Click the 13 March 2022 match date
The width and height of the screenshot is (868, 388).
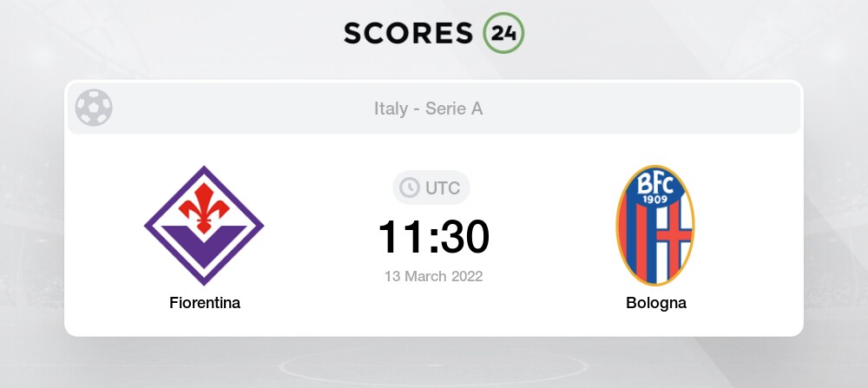433,276
